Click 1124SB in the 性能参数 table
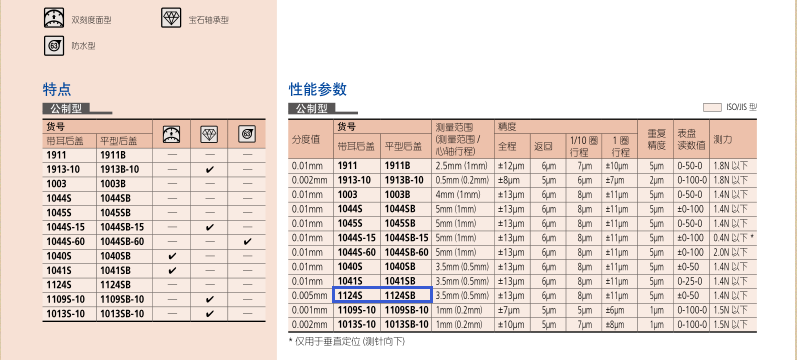This screenshot has width=797, height=360. pyautogui.click(x=401, y=295)
